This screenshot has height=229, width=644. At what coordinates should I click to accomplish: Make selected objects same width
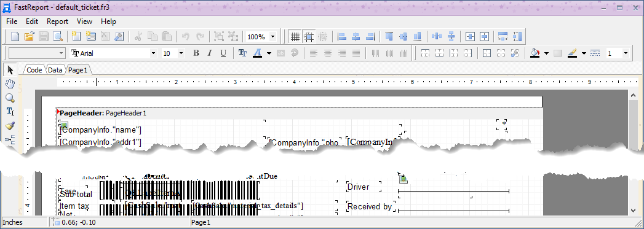503,36
